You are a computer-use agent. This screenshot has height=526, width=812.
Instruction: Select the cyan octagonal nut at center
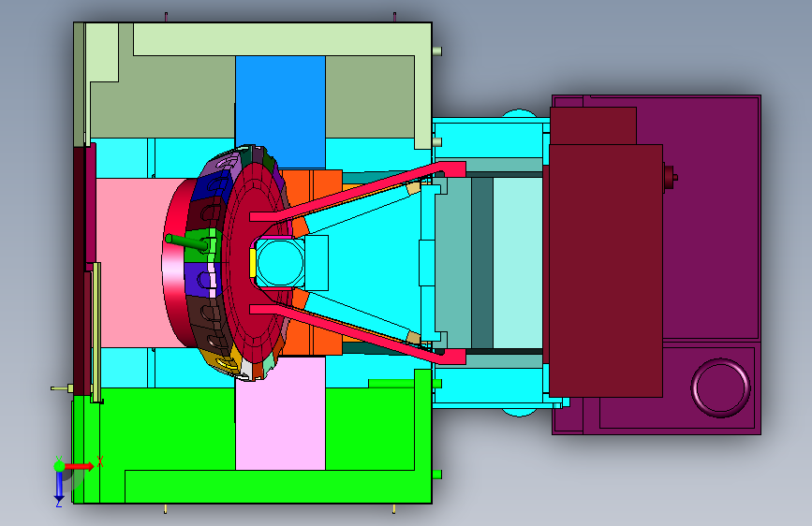[280, 263]
